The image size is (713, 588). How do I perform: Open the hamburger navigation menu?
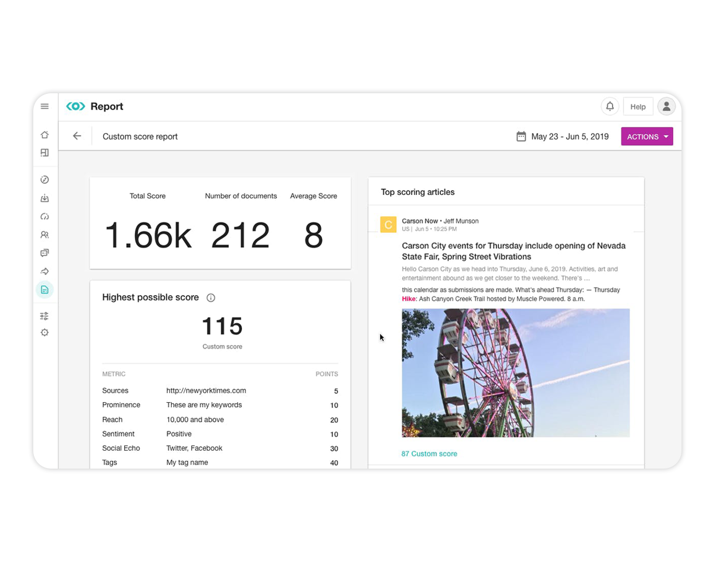pos(45,106)
